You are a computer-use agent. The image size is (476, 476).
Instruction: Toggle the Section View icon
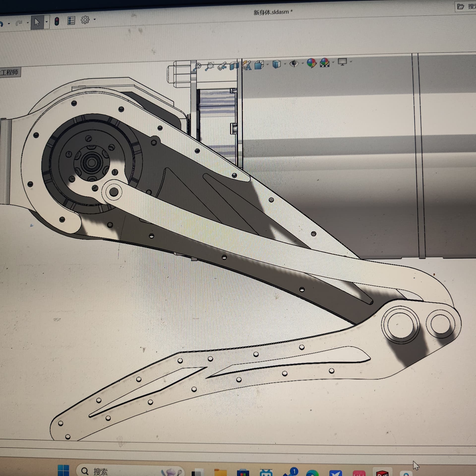coord(234,66)
